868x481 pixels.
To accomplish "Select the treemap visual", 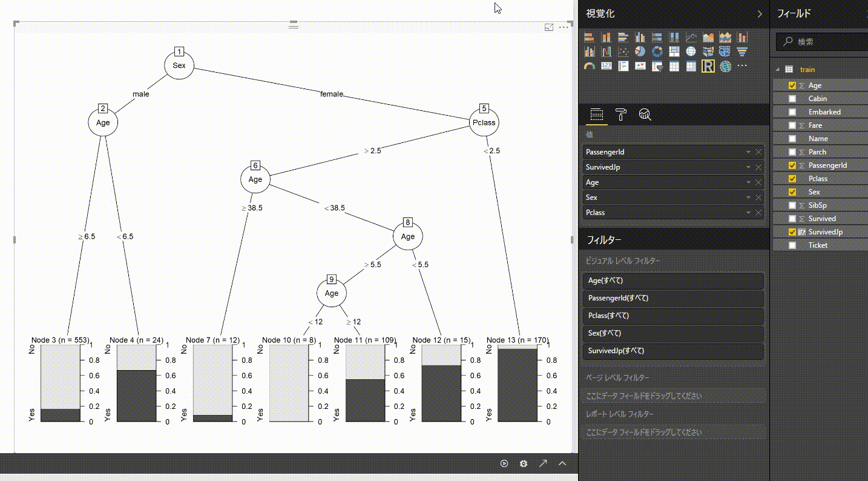I will click(674, 51).
